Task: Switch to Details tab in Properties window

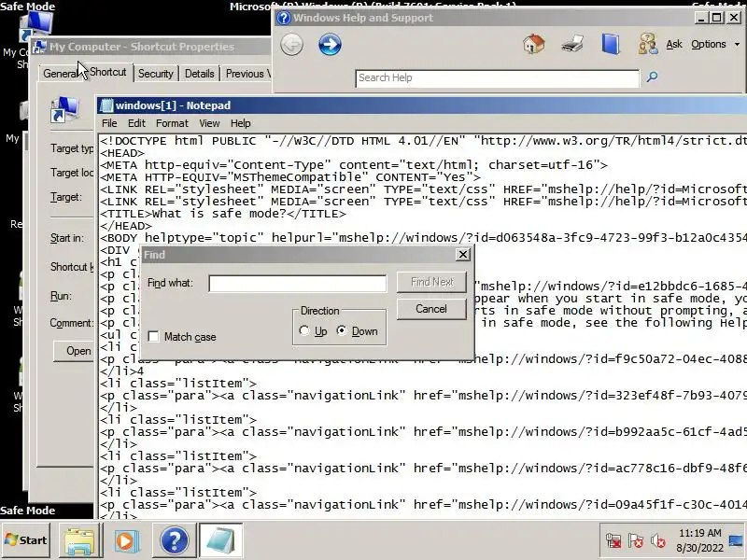Action: coord(199,74)
